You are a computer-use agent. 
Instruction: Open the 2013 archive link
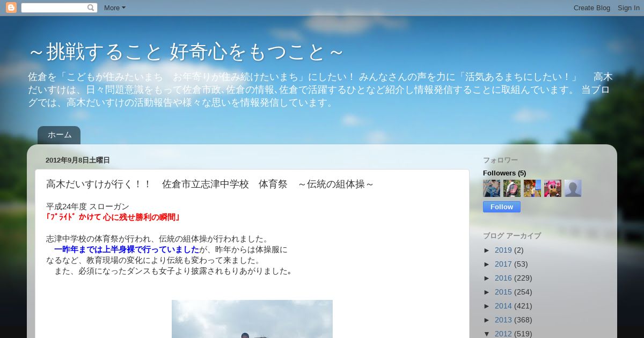click(x=503, y=320)
